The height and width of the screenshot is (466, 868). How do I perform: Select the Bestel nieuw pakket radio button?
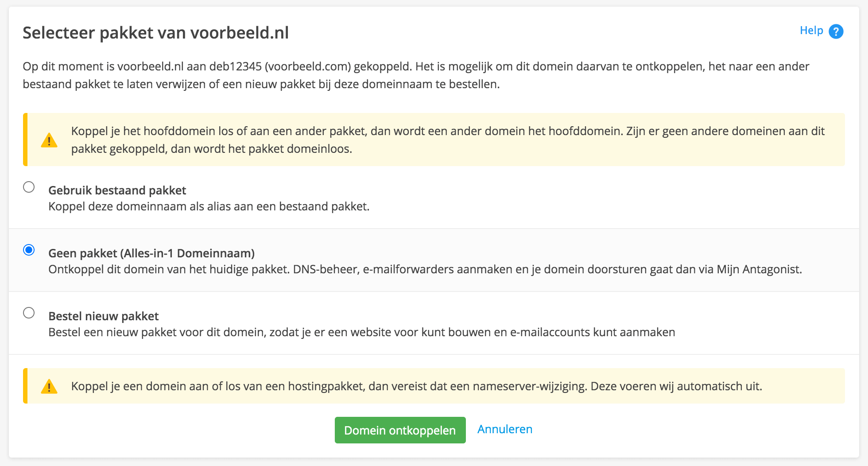coord(29,313)
